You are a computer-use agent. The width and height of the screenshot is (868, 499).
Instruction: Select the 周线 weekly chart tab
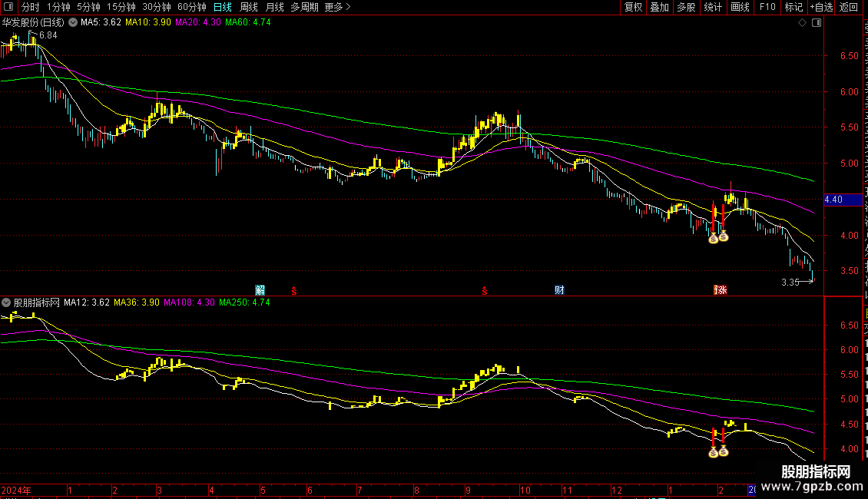click(249, 7)
